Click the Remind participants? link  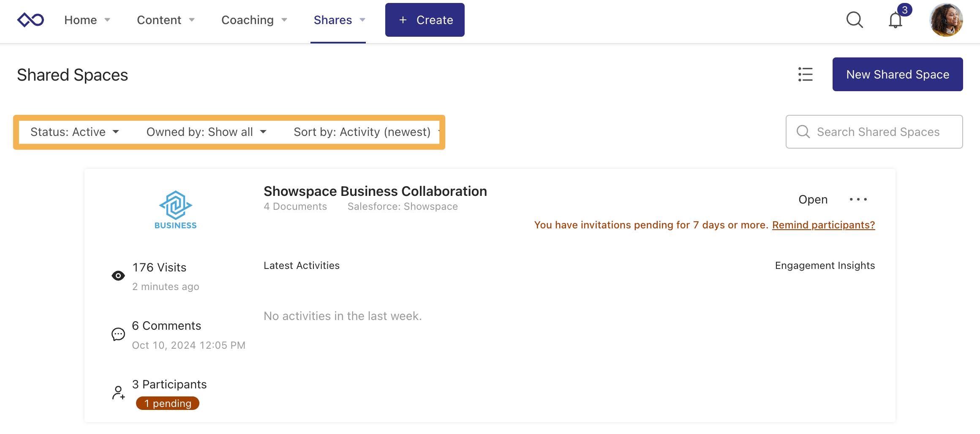823,225
